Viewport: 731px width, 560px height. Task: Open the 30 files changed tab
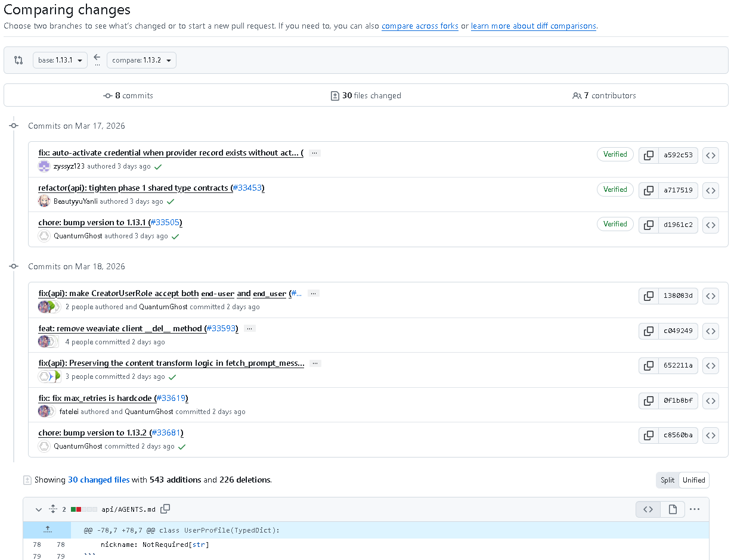366,95
